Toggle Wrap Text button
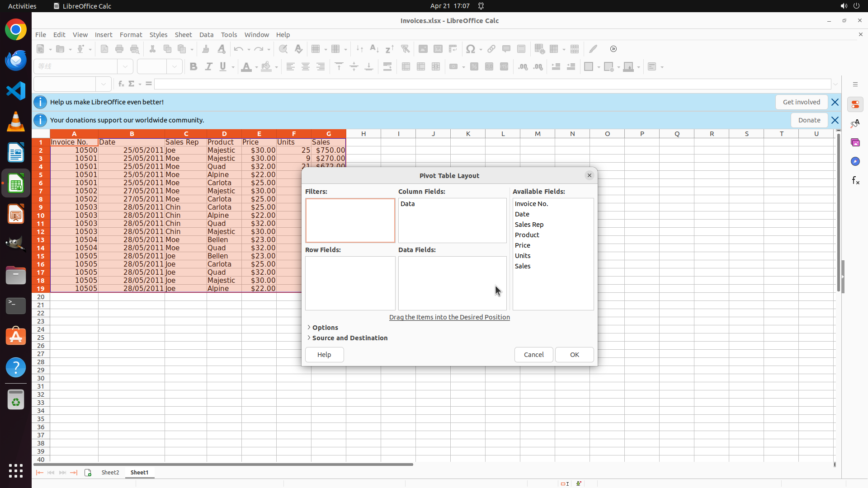 click(387, 67)
